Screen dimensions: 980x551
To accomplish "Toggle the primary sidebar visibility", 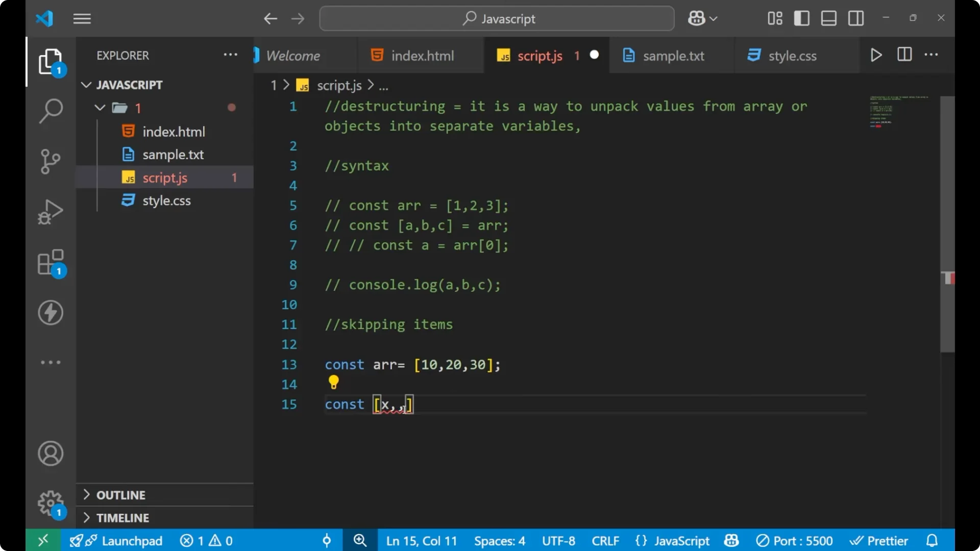I will 801,18.
